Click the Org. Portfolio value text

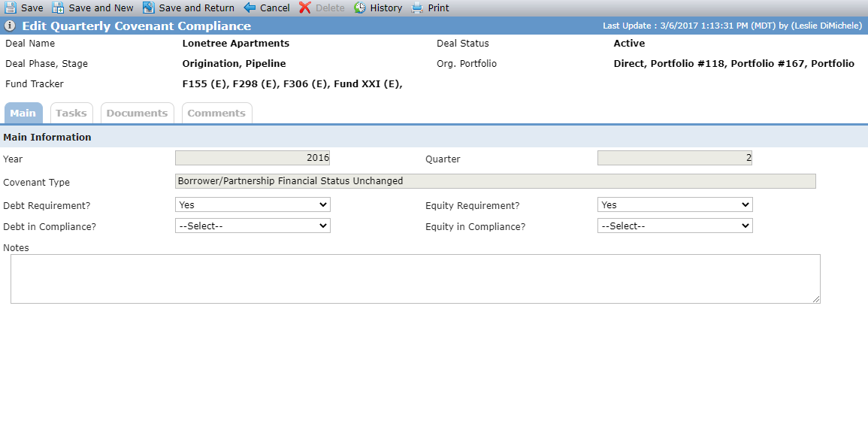coord(734,64)
